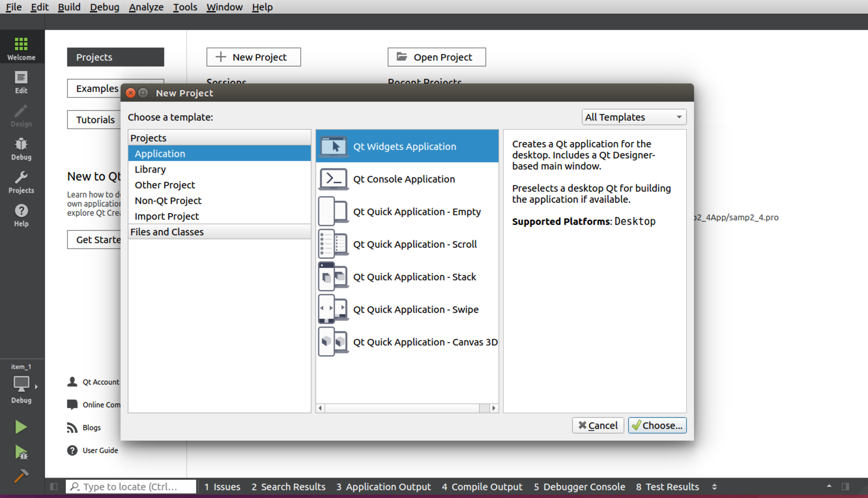The width and height of the screenshot is (868, 498).
Task: Close the New Project dialog
Action: [131, 93]
